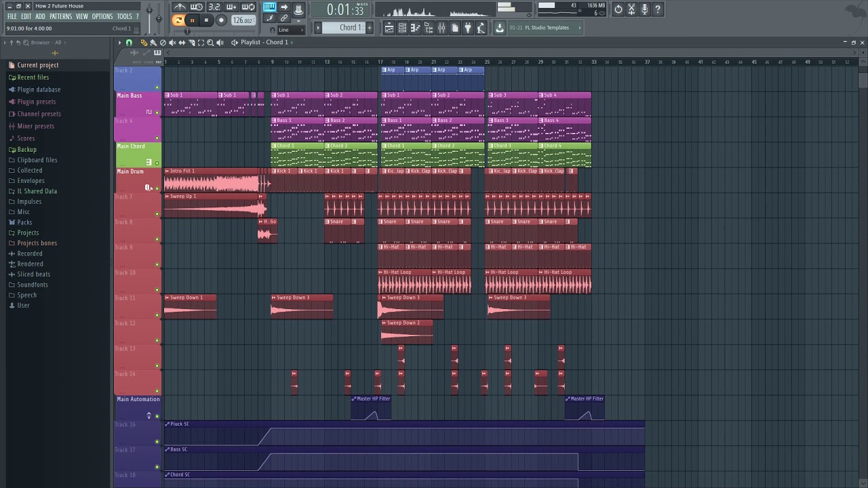This screenshot has width=868, height=488.
Task: Select the Draw pencil tool in Playlist
Action: pyautogui.click(x=144, y=42)
